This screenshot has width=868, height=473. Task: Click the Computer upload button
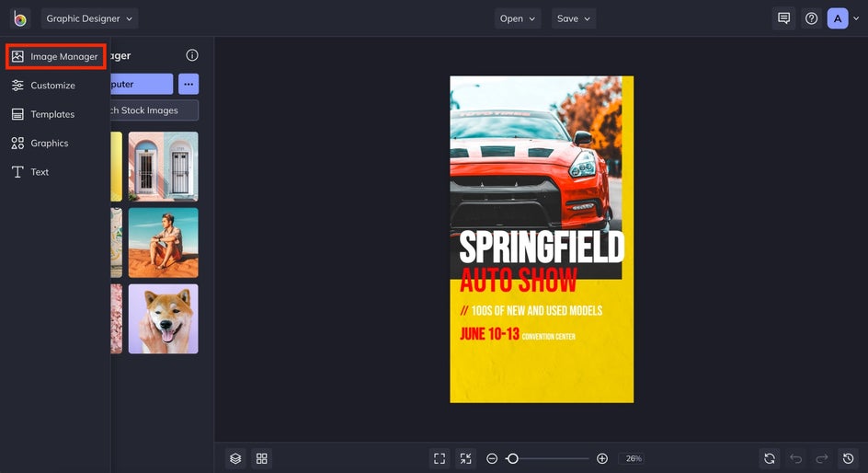[142, 84]
